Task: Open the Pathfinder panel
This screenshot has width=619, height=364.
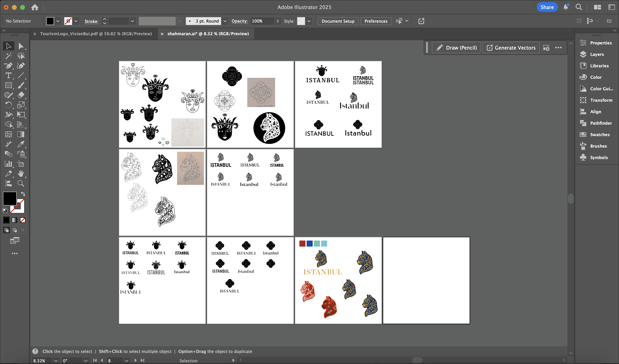Action: point(601,123)
